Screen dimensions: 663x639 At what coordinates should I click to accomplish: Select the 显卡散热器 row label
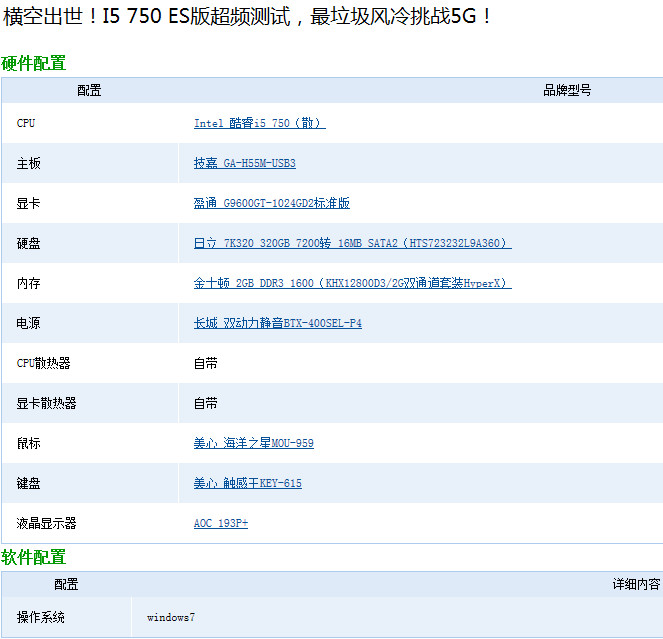click(x=47, y=403)
